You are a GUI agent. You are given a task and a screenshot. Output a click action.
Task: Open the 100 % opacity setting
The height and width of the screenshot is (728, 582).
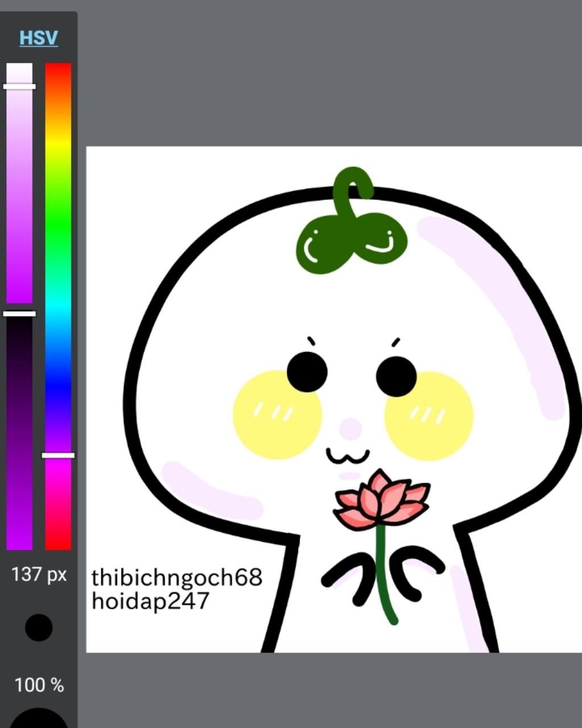[x=39, y=685]
